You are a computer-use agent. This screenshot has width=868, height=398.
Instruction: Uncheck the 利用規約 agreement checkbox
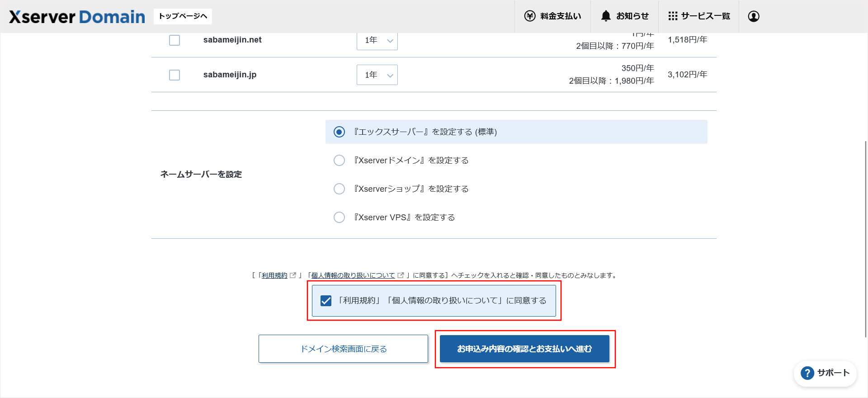(326, 301)
